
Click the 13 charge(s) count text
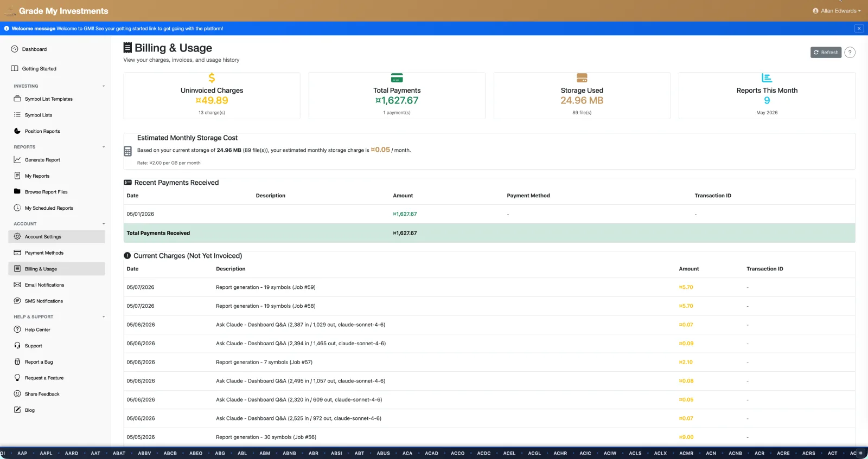tap(212, 113)
